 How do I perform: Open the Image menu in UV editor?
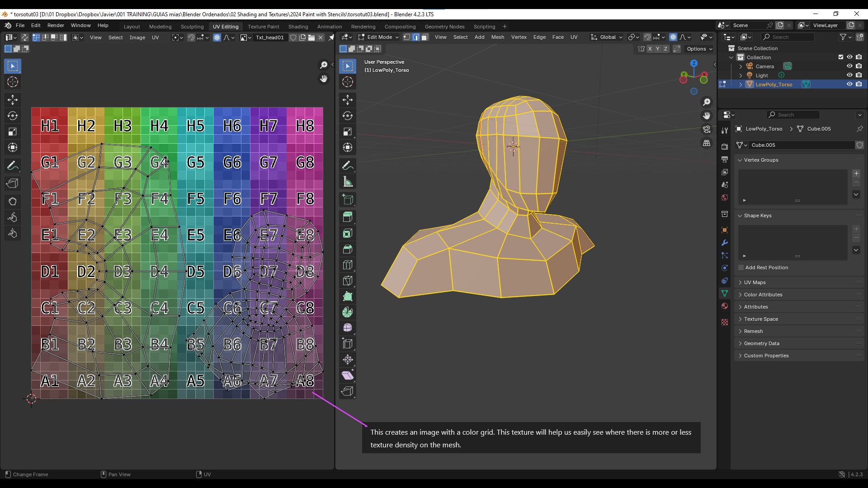[137, 38]
